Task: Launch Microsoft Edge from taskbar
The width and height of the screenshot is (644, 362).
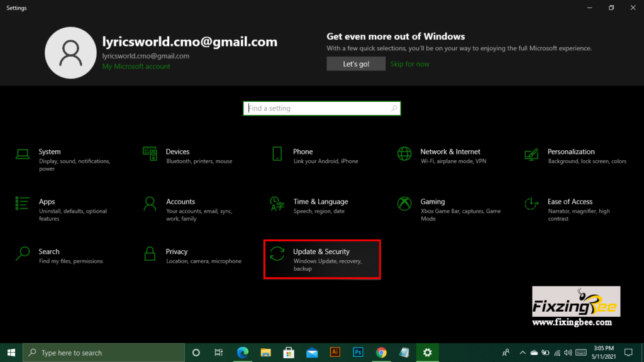Action: [x=243, y=353]
